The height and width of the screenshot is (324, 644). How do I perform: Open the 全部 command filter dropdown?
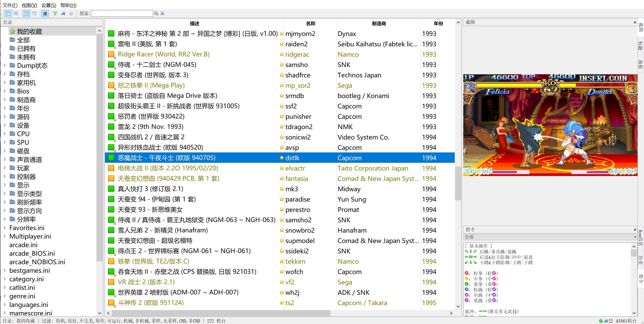[x=550, y=237]
